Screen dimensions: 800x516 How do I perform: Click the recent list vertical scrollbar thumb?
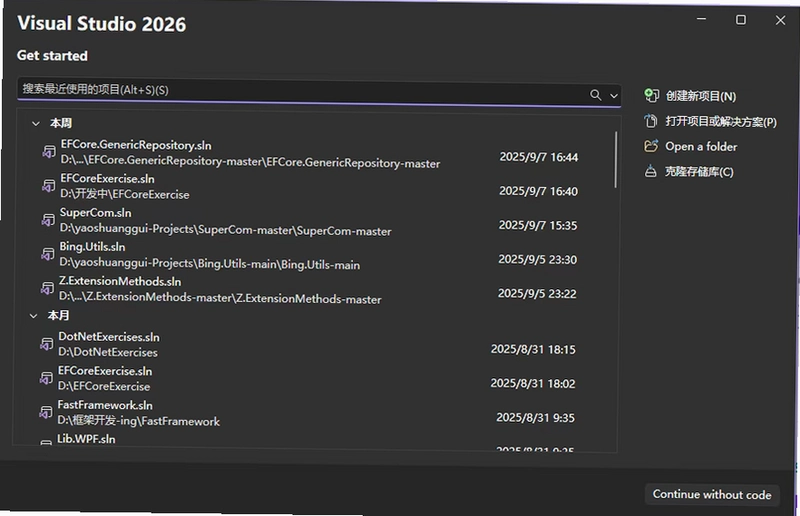click(x=616, y=159)
